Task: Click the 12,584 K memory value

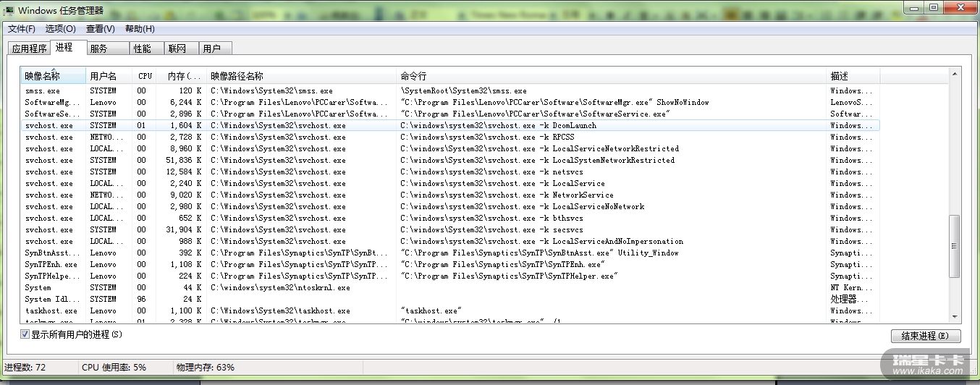Action: (183, 172)
